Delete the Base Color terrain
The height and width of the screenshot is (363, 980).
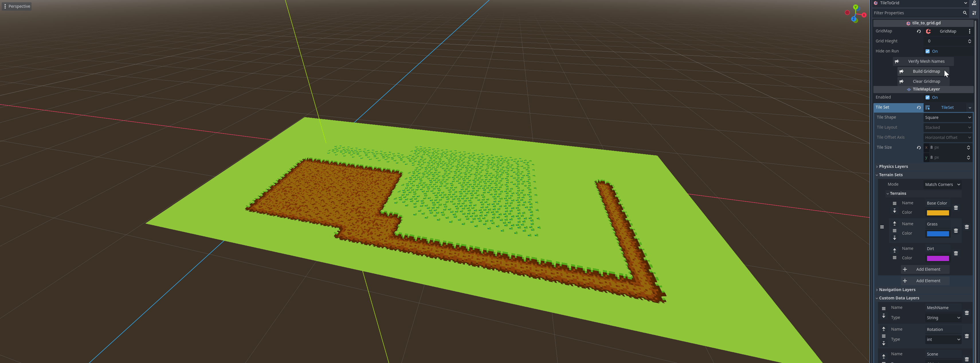pos(956,208)
